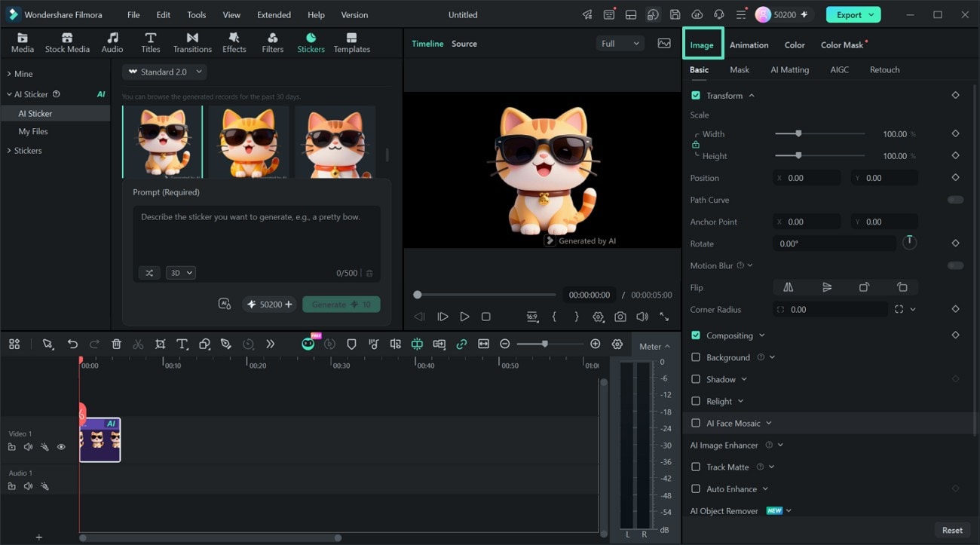Disable the Compositing checkbox
Viewport: 980px width, 545px height.
point(696,335)
